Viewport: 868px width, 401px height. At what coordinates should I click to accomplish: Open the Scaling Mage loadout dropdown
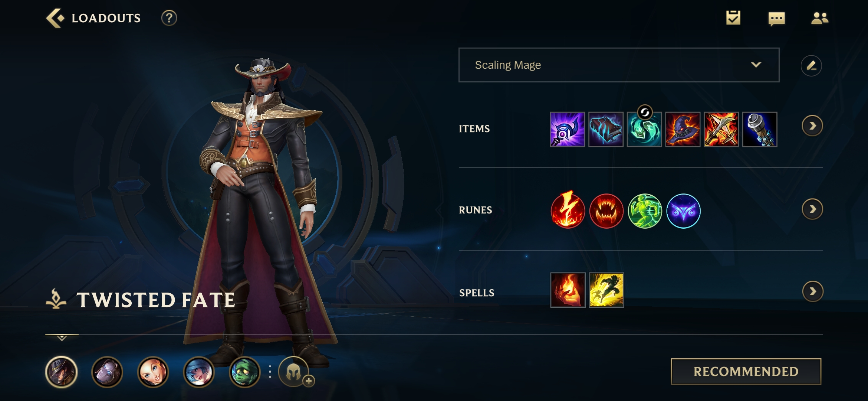point(619,65)
